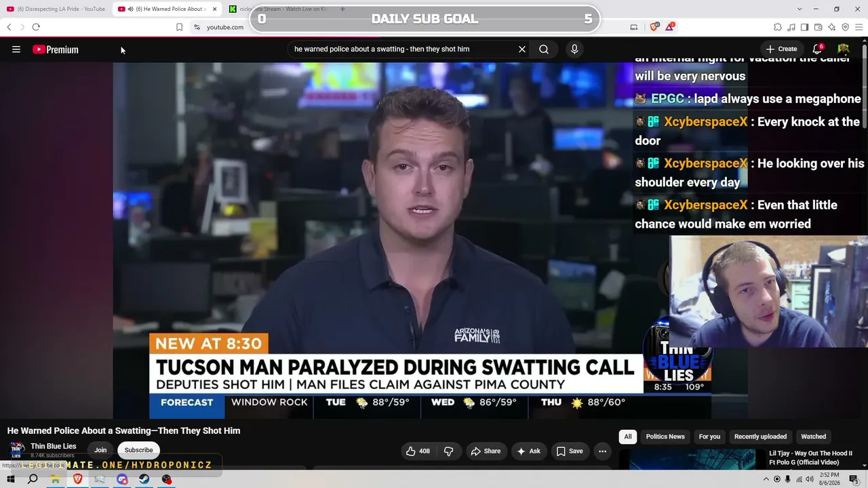The width and height of the screenshot is (868, 488).
Task: Open the Brave VPN shield icon
Action: coord(846,27)
